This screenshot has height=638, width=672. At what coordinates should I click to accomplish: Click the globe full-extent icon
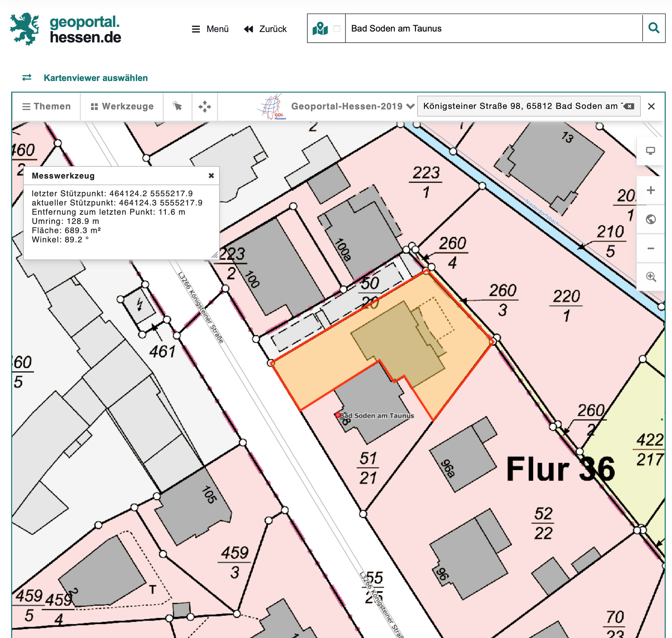pos(650,219)
